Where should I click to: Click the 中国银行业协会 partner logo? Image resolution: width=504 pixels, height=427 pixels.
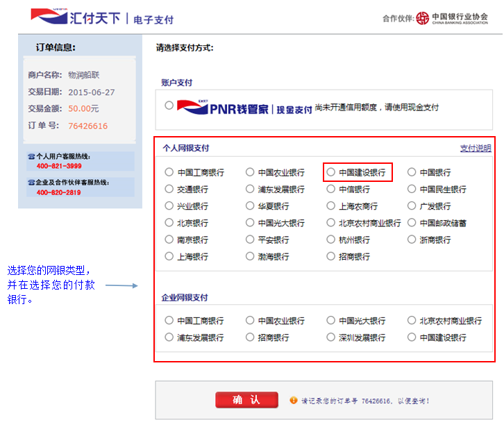click(x=452, y=18)
